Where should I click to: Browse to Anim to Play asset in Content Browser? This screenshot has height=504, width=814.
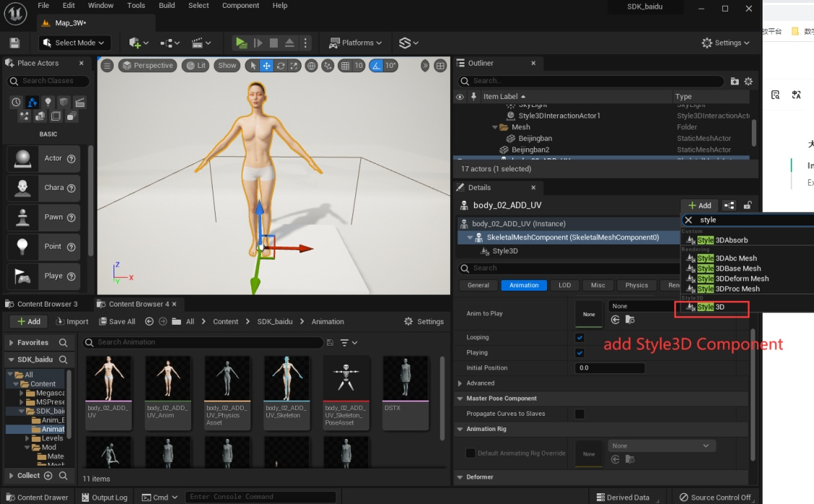629,320
